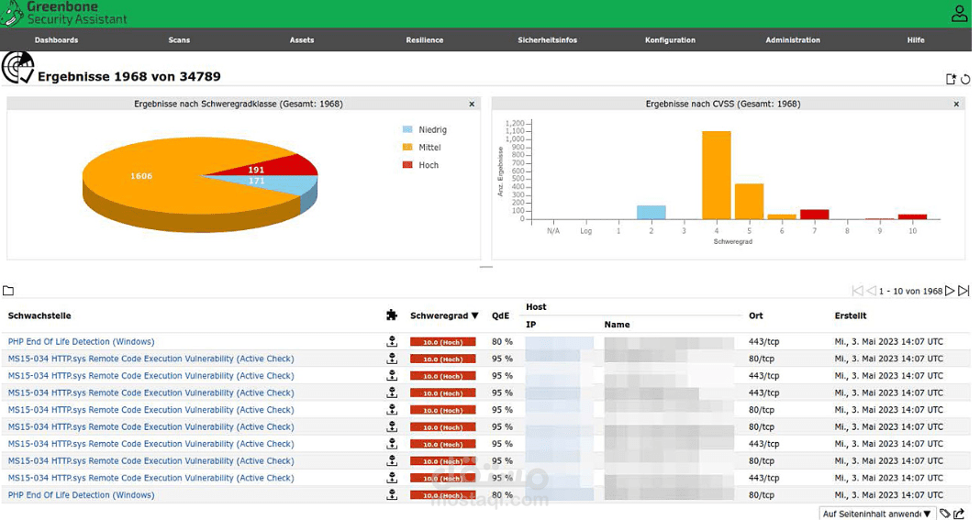Go to the first results page
The image size is (980, 520).
(x=857, y=291)
